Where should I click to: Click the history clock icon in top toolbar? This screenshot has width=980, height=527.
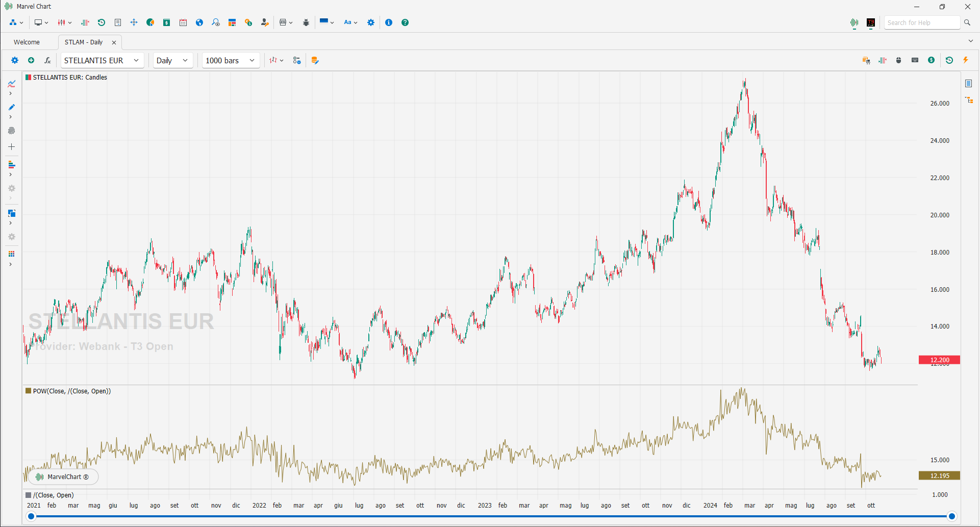(102, 22)
